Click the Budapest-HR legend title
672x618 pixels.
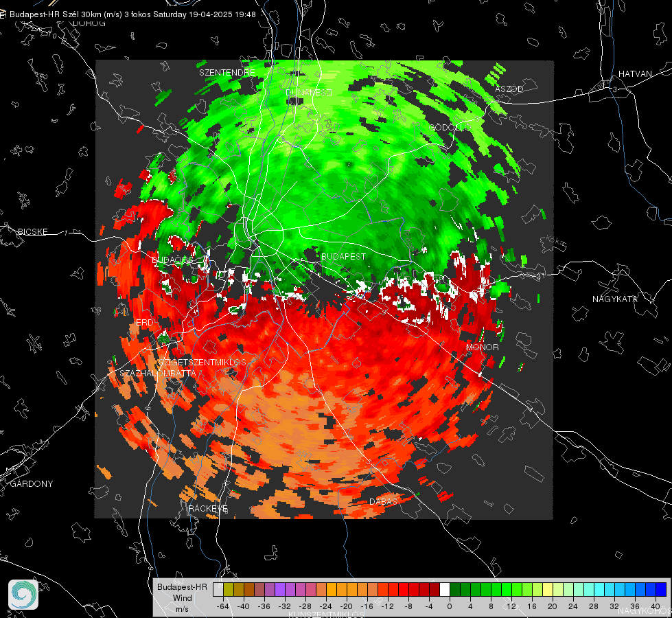click(182, 587)
